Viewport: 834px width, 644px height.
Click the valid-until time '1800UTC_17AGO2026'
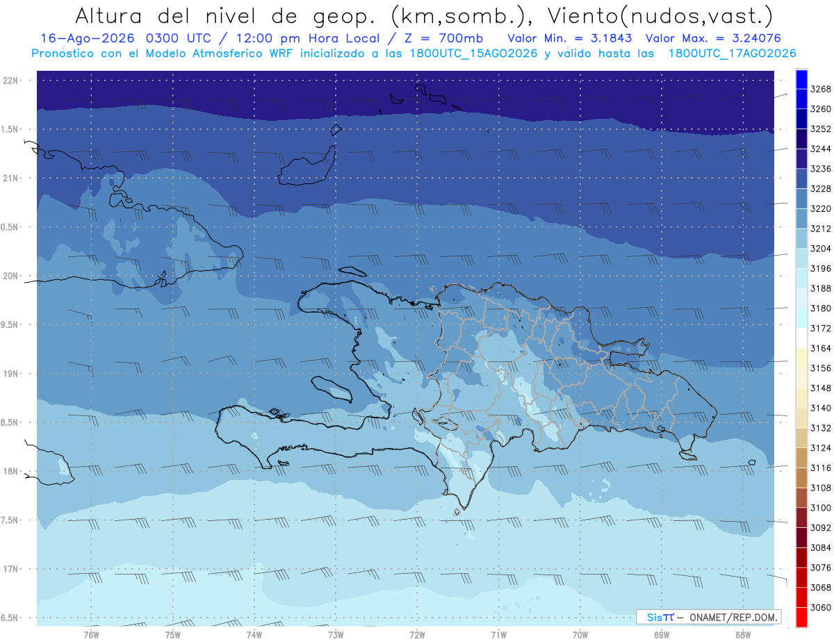coord(732,53)
